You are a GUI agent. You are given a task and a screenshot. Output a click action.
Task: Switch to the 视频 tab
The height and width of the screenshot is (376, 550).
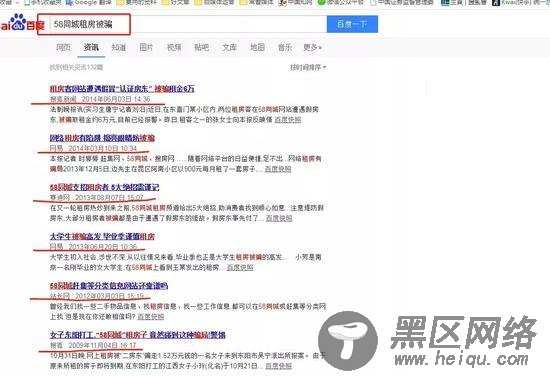(174, 47)
